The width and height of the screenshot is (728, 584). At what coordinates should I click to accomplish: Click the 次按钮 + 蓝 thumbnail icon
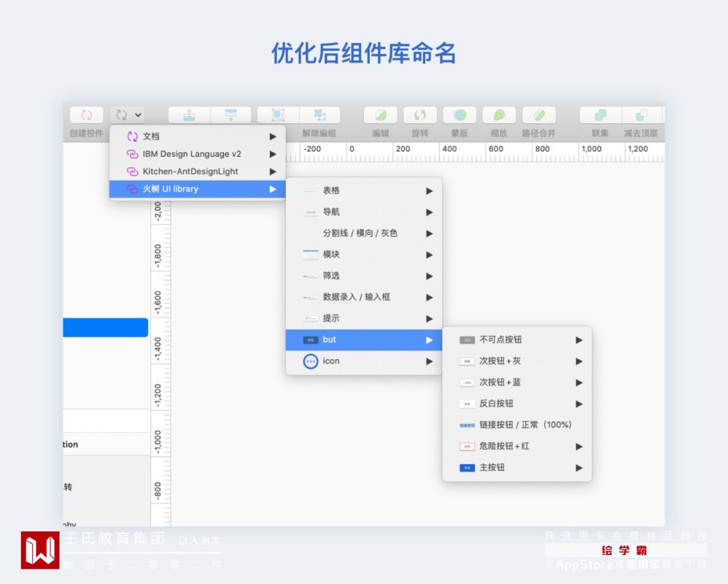coord(467,383)
